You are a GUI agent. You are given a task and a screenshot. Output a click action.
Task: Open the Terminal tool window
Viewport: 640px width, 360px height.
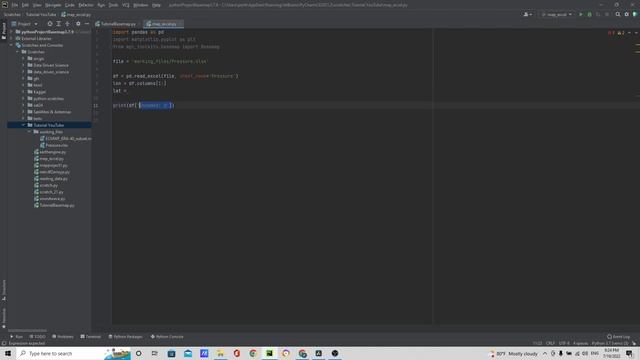(91, 337)
